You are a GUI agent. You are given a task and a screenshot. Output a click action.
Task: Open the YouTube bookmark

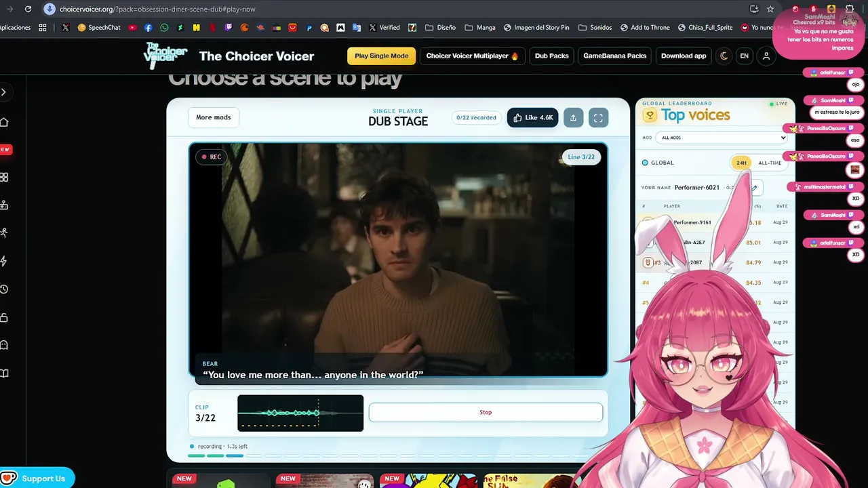[x=132, y=28]
